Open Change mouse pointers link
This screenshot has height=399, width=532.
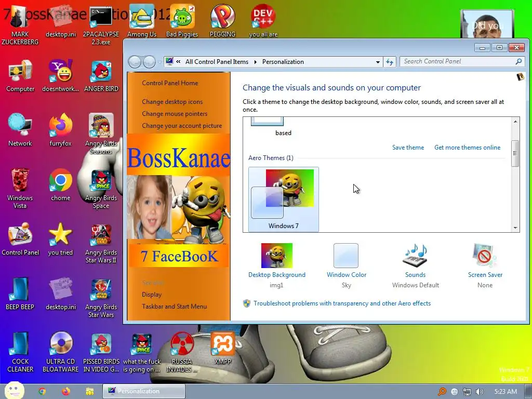tap(175, 114)
